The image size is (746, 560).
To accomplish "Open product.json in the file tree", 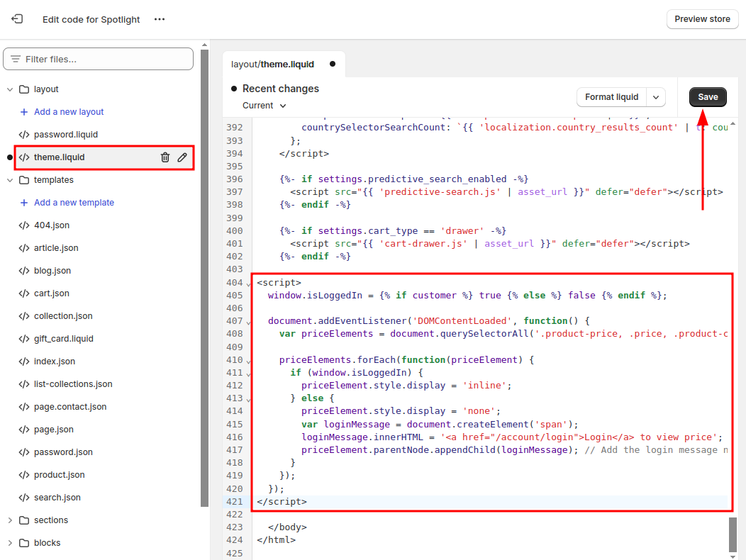I will pos(59,475).
